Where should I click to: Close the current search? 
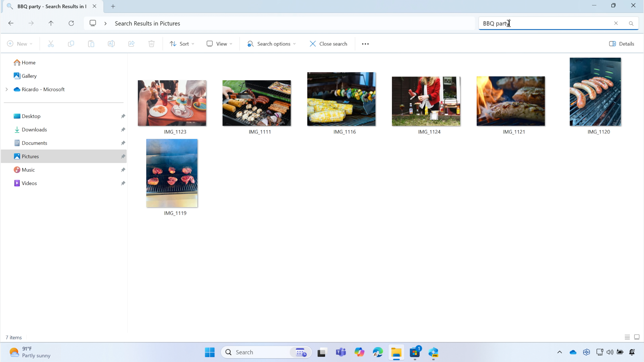click(328, 44)
